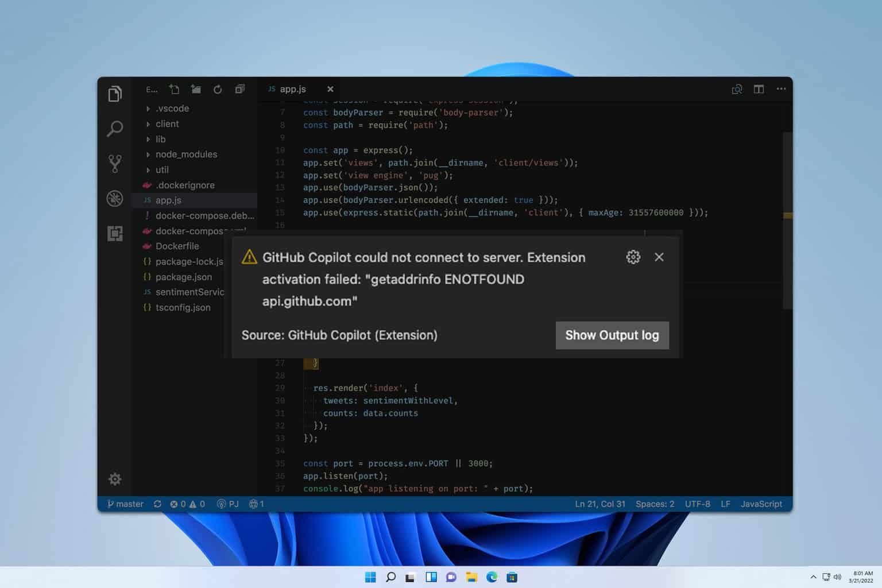The height and width of the screenshot is (588, 882).
Task: Open the Debug view in activity bar
Action: 115,199
